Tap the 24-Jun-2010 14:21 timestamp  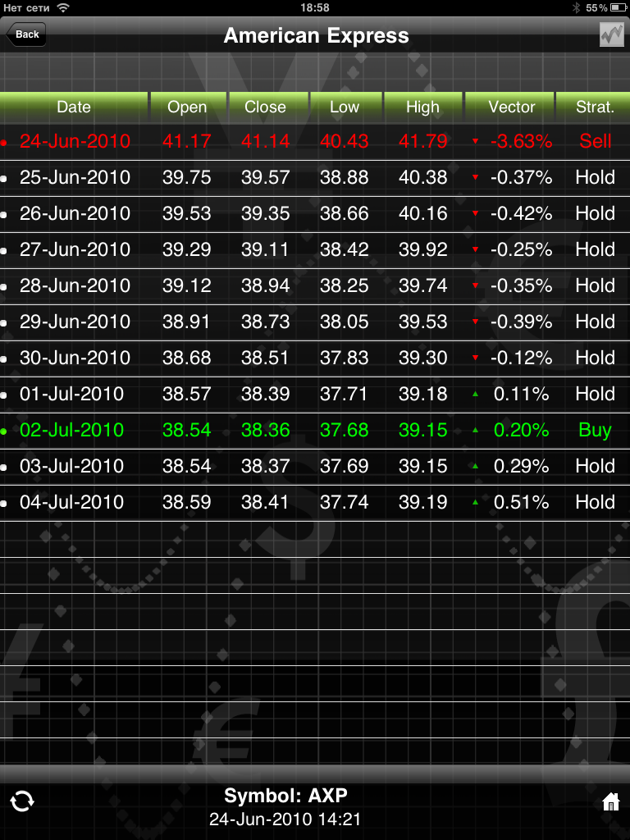pos(285,819)
